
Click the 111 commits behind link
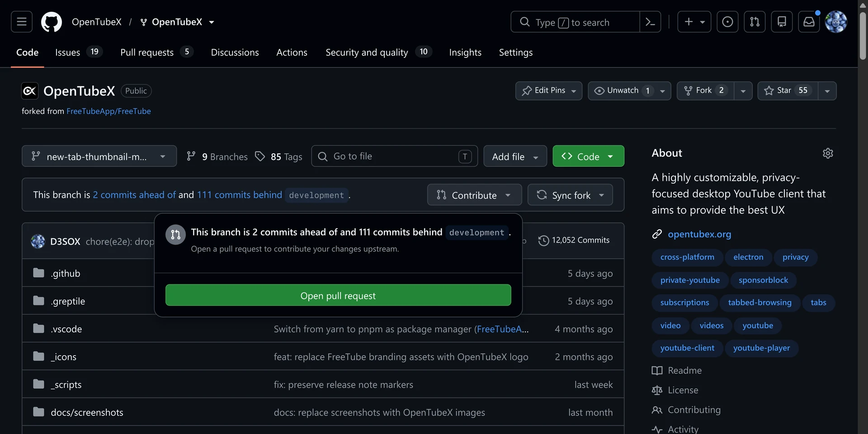point(240,195)
